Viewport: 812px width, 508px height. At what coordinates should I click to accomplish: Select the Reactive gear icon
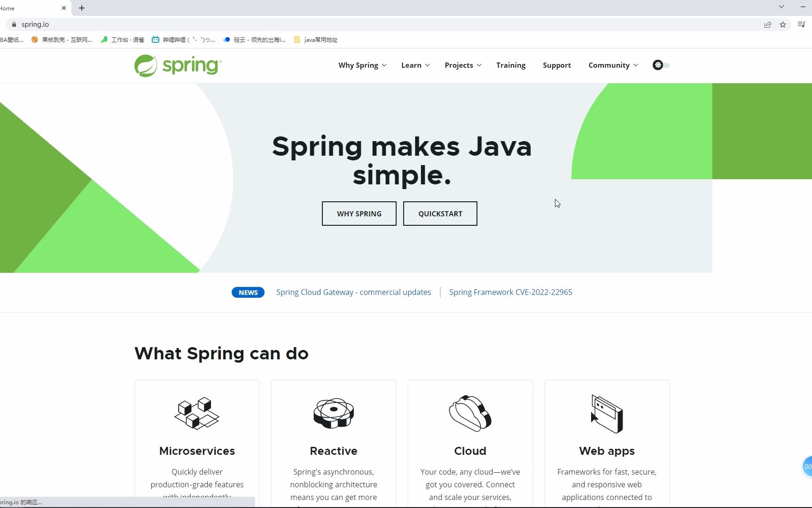333,413
